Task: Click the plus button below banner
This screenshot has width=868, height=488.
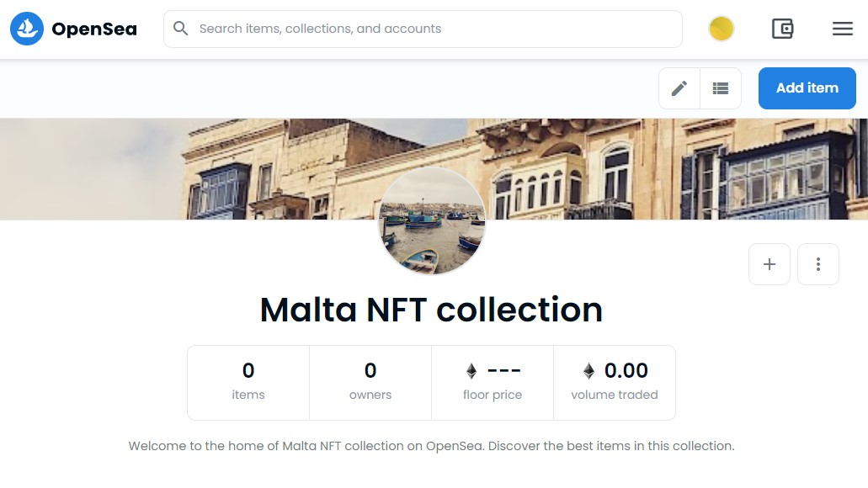Action: tap(769, 264)
